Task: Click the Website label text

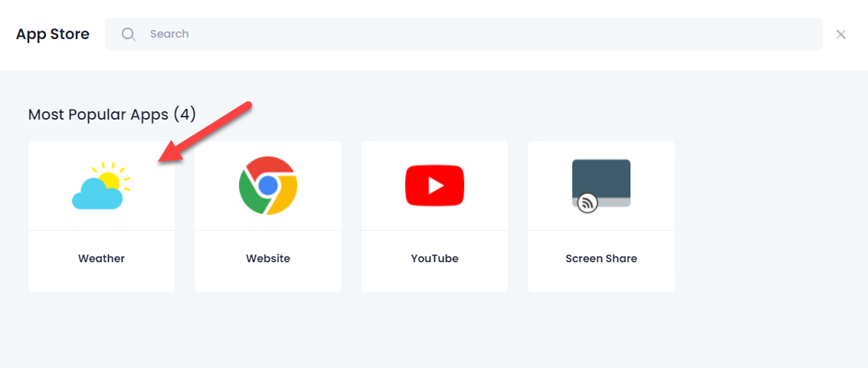Action: click(268, 258)
